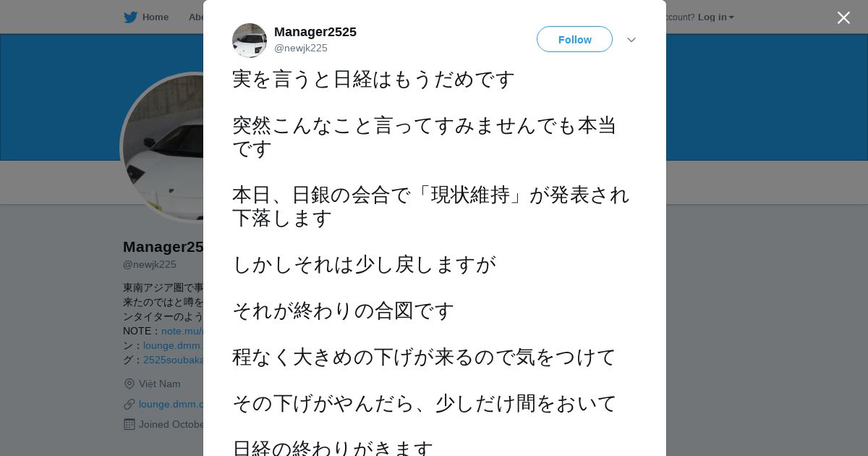
Task: Click the Twitter bird Home icon
Action: (x=130, y=17)
